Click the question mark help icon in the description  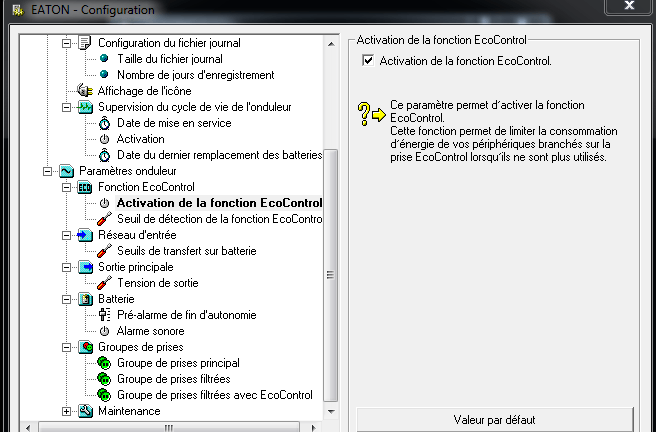(364, 114)
